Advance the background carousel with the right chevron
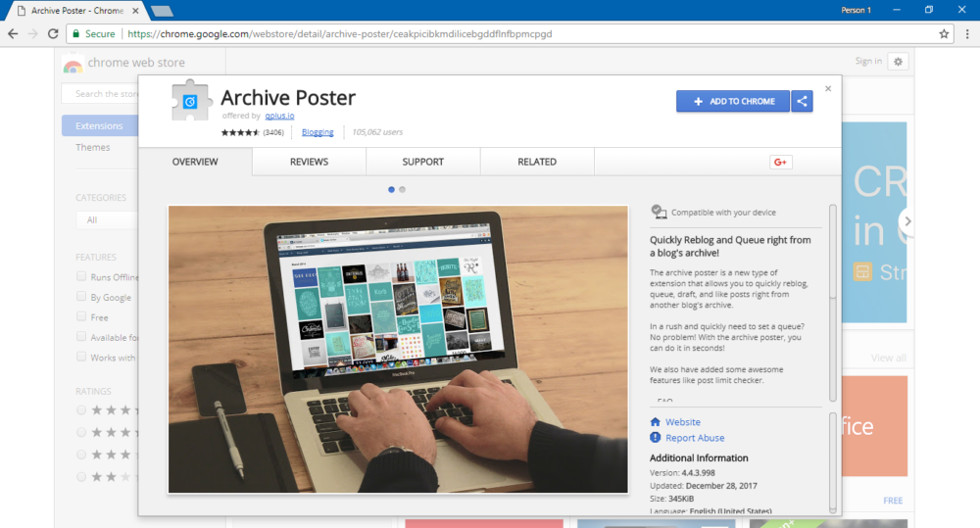 [907, 221]
